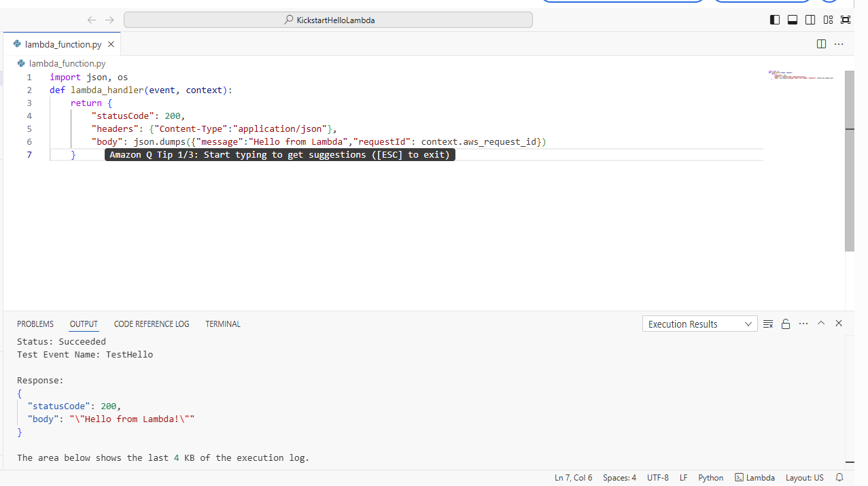Screen dimensions: 868x486
Task: Click the 'Response:' output line
Action: tap(40, 381)
